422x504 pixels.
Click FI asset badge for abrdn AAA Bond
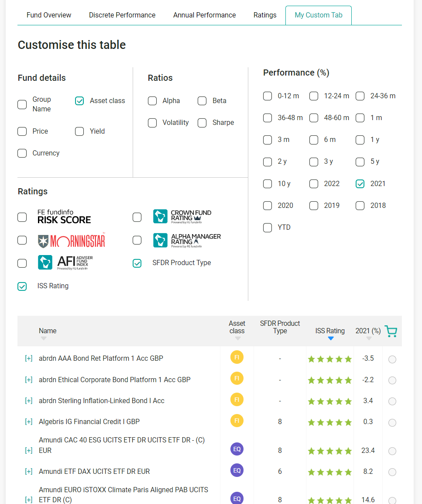click(x=237, y=358)
